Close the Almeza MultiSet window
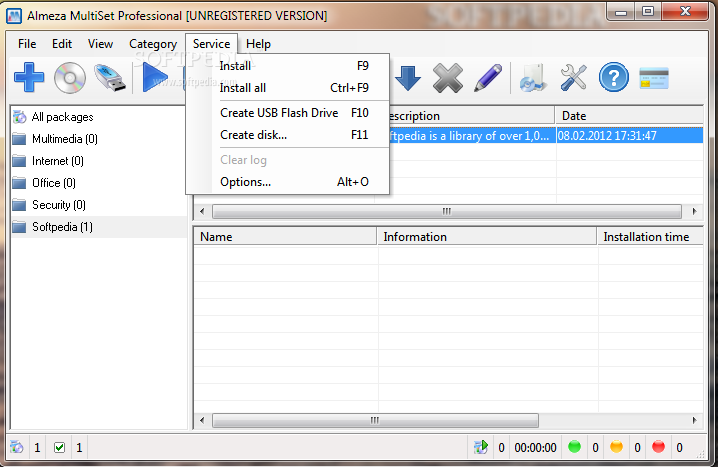Screen dimensions: 718x467 [685, 11]
